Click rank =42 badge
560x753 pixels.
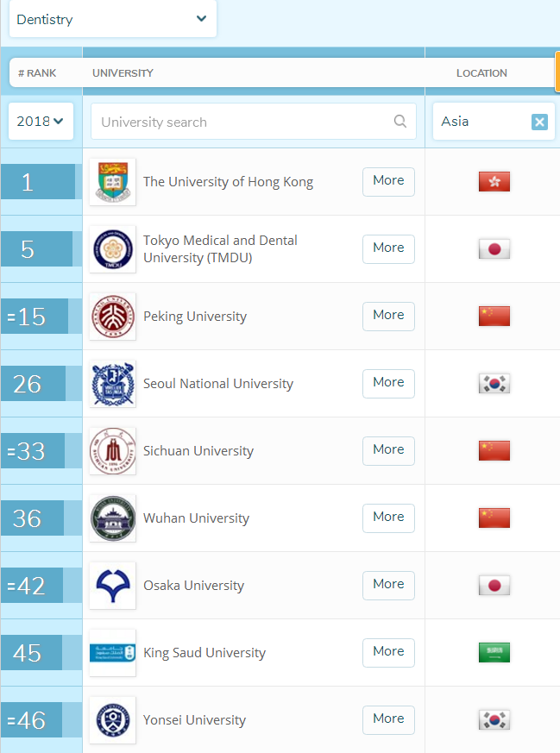(32, 585)
